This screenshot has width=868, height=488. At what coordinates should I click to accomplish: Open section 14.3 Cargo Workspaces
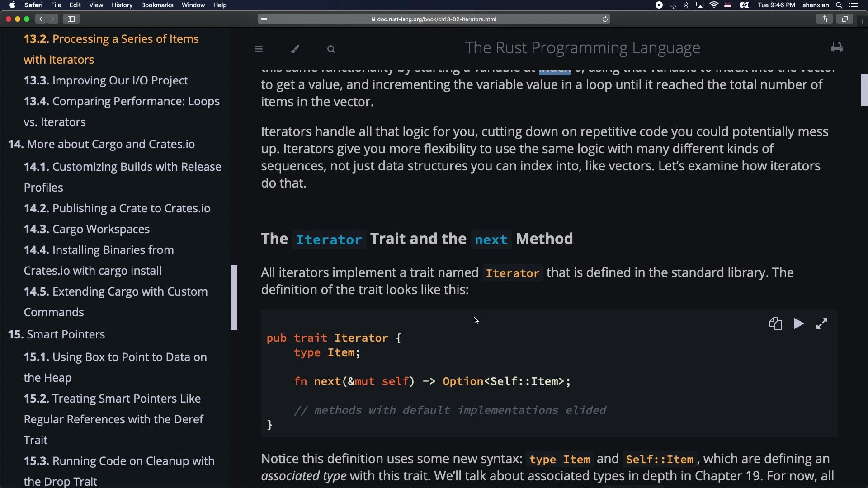[x=87, y=229]
